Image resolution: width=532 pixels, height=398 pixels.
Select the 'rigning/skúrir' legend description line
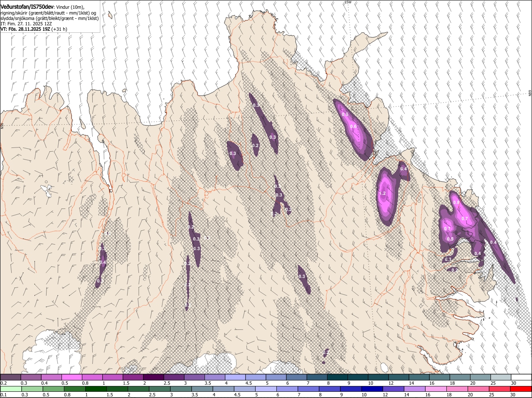click(48, 13)
